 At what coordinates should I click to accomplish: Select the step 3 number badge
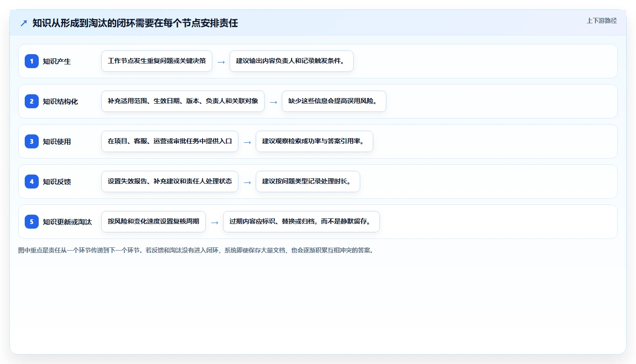(32, 141)
